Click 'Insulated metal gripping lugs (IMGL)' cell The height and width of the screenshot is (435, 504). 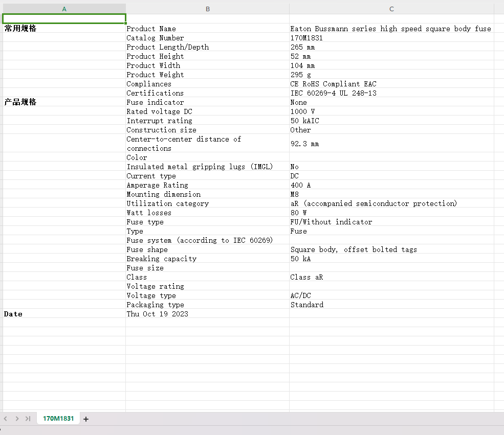coord(208,167)
